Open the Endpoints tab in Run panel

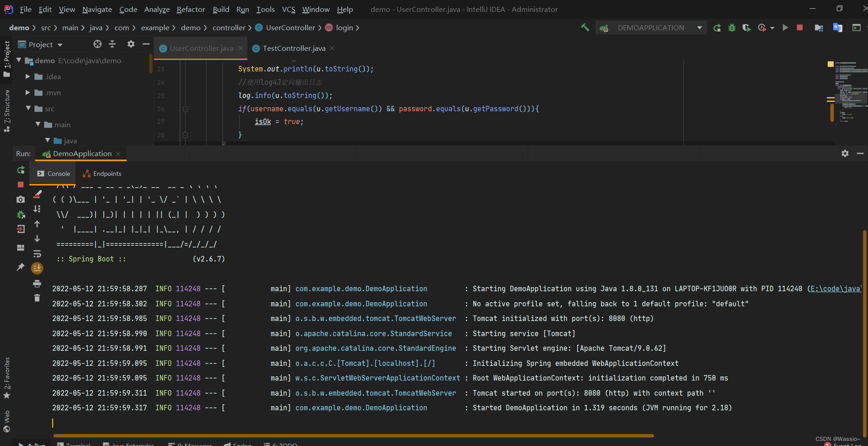tap(102, 174)
